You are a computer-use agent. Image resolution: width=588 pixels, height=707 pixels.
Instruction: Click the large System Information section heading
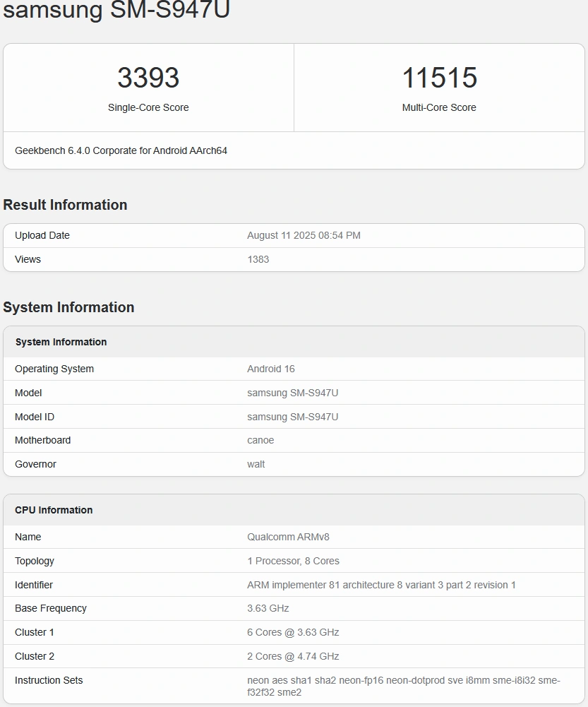pos(68,307)
